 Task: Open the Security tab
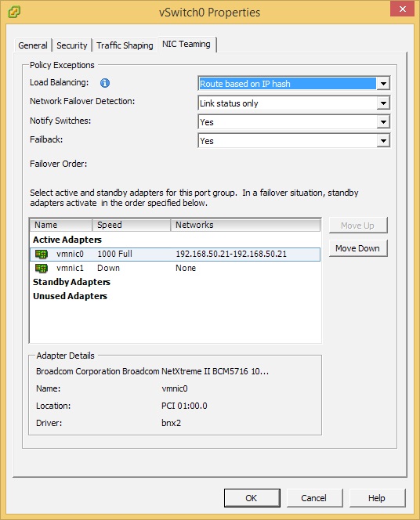[71, 45]
